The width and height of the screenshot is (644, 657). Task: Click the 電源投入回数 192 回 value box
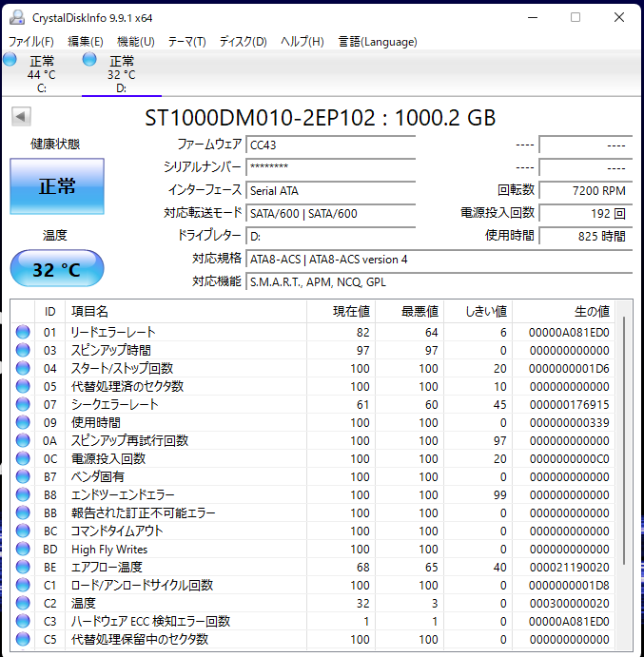(586, 213)
